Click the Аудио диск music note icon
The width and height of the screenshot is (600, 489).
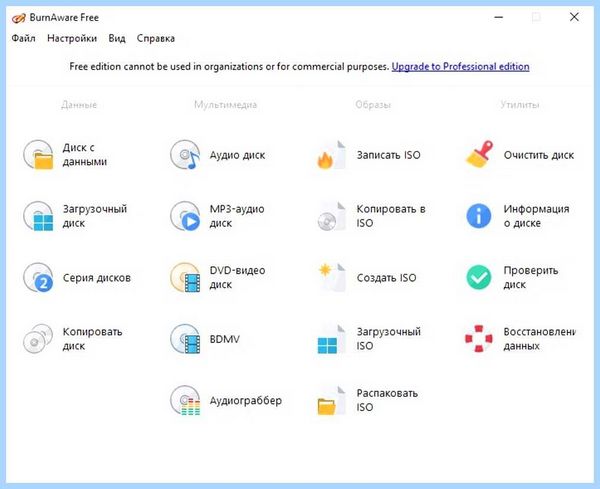pos(185,155)
